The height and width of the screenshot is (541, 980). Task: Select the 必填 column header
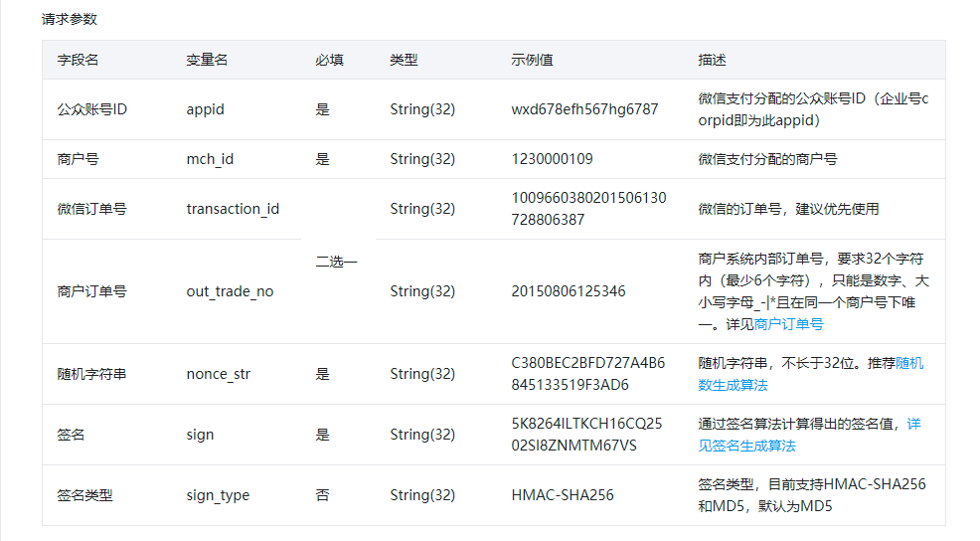coord(329,60)
